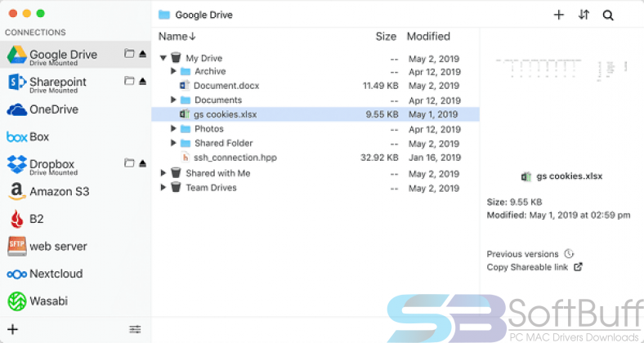Image resolution: width=644 pixels, height=343 pixels.
Task: Click the gs cookies.xlsx name in details panel
Action: (570, 176)
